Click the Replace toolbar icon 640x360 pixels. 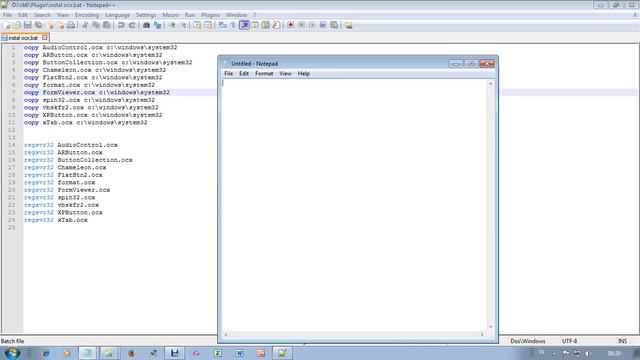click(x=157, y=25)
